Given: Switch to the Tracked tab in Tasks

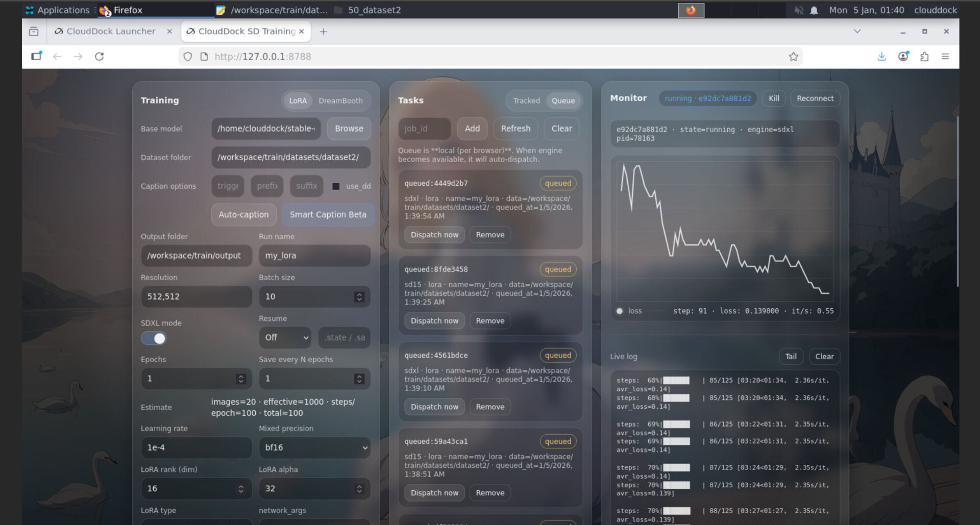Looking at the screenshot, I should tap(526, 101).
